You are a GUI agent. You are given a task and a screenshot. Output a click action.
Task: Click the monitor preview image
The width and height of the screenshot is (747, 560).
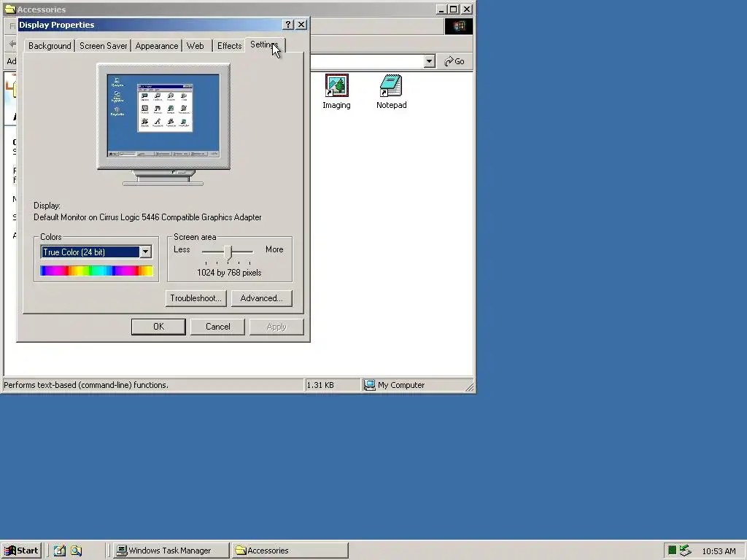[163, 124]
